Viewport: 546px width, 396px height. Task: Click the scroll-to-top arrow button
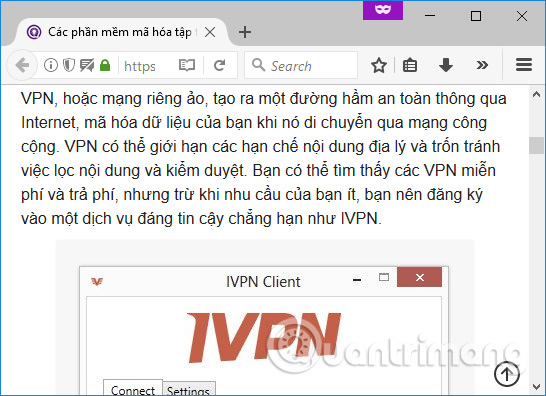coord(507,374)
